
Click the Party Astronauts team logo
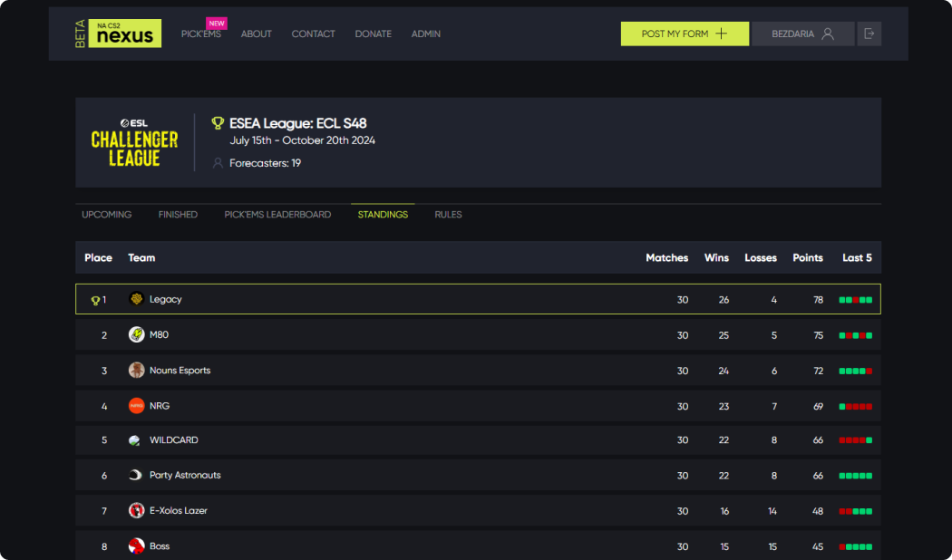coord(135,475)
